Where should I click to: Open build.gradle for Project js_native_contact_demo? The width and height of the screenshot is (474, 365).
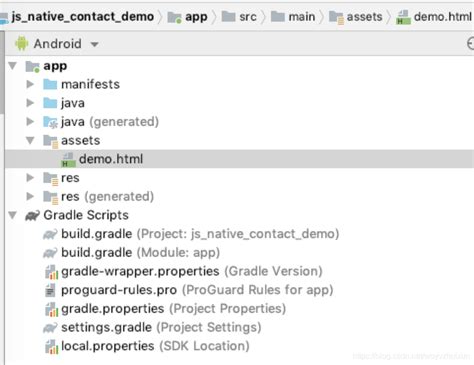click(200, 234)
